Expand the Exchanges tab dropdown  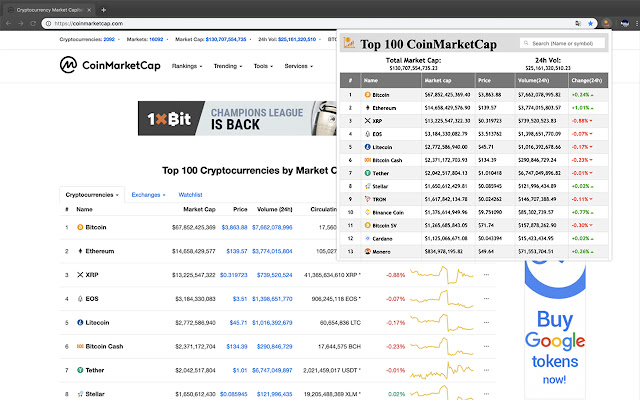tap(148, 195)
